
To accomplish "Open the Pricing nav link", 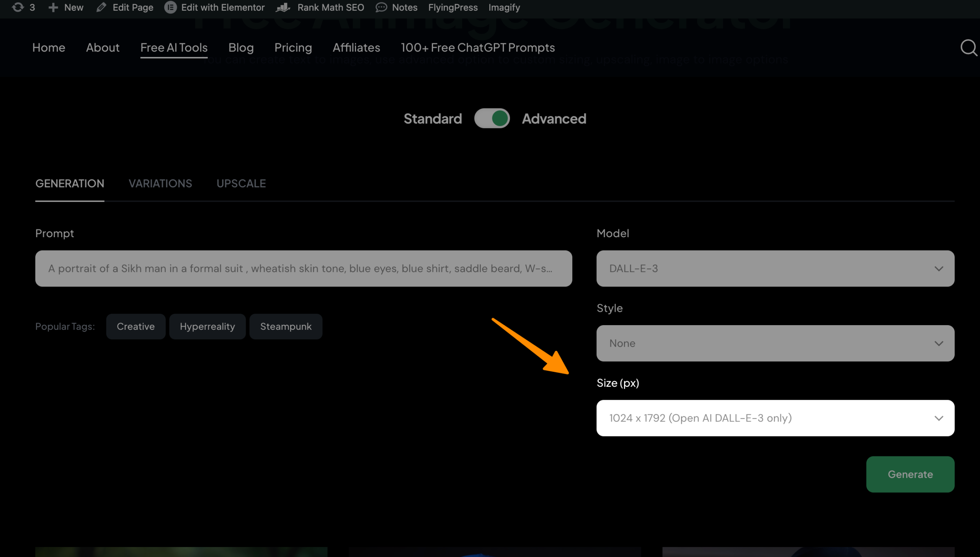I will pyautogui.click(x=293, y=48).
